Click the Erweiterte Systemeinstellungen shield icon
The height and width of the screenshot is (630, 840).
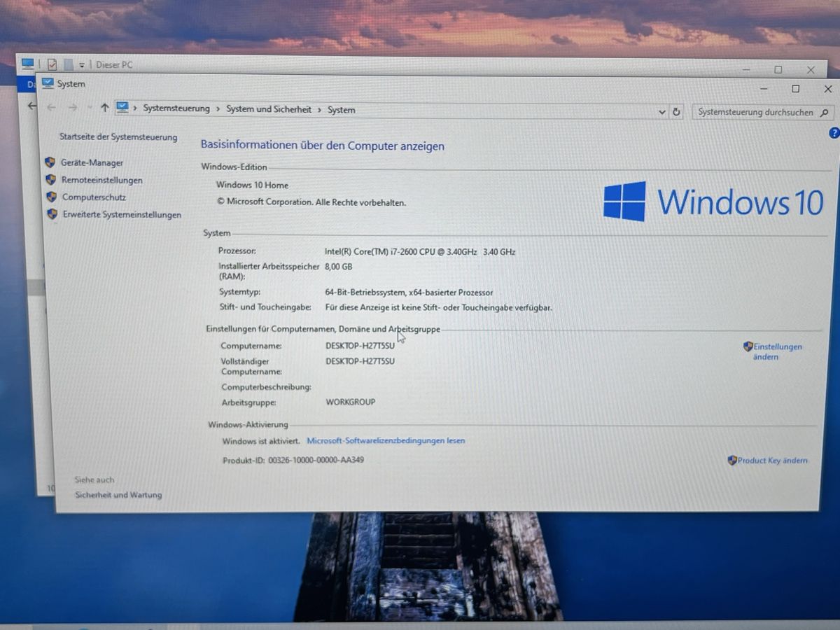click(x=52, y=214)
